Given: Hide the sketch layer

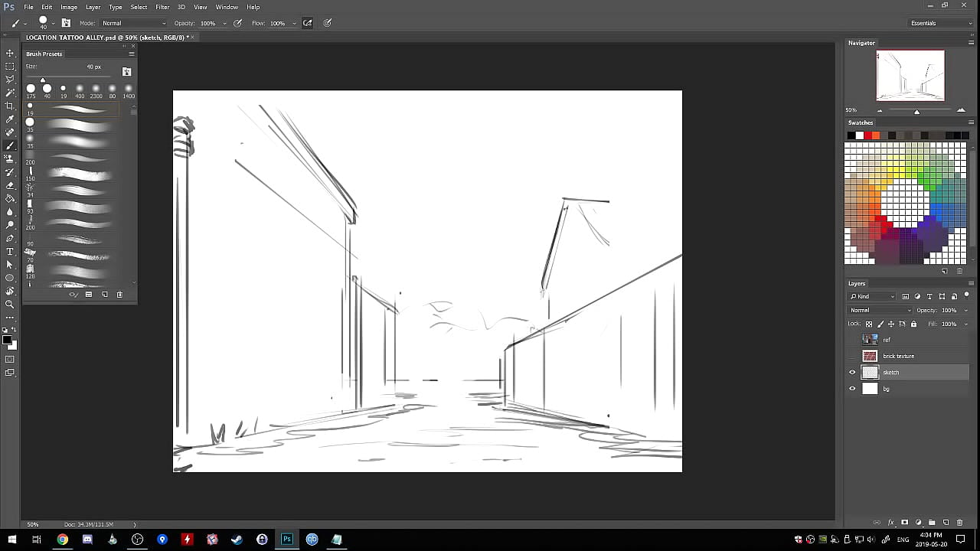Looking at the screenshot, I should [852, 373].
